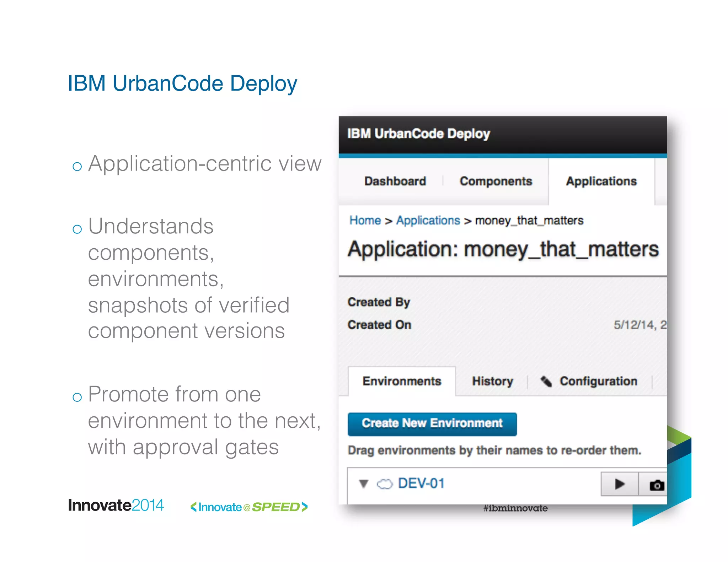Click the pencil icon on Configuration tab
The image size is (728, 562).
546,381
